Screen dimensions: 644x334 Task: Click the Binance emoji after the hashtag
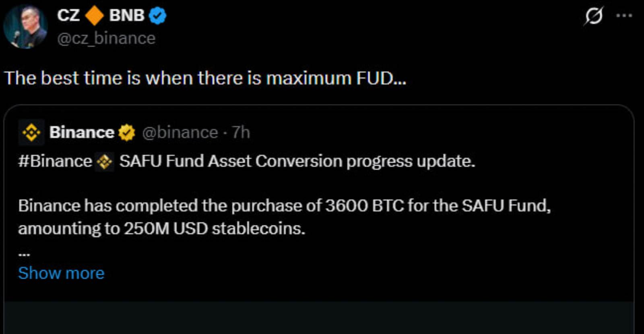pyautogui.click(x=105, y=162)
